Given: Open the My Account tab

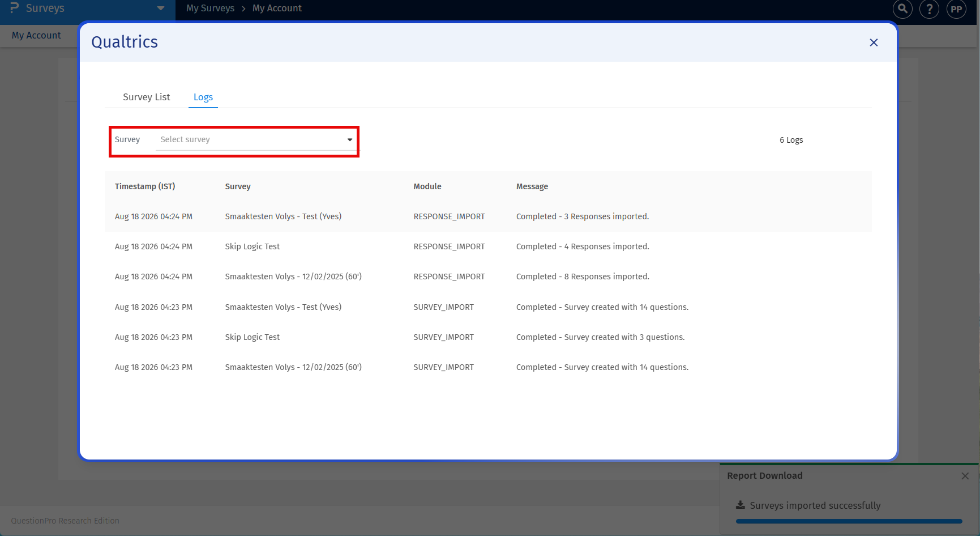Looking at the screenshot, I should (x=36, y=35).
